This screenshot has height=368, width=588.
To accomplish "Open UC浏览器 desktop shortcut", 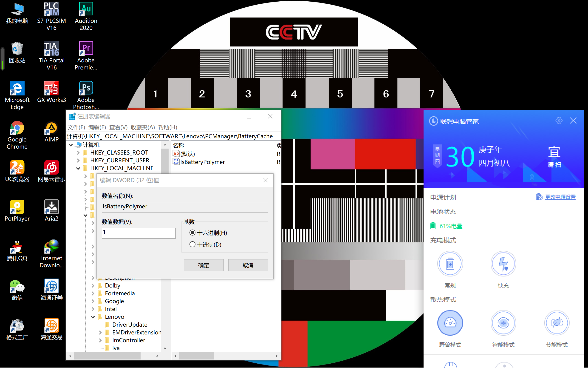I will point(17,171).
